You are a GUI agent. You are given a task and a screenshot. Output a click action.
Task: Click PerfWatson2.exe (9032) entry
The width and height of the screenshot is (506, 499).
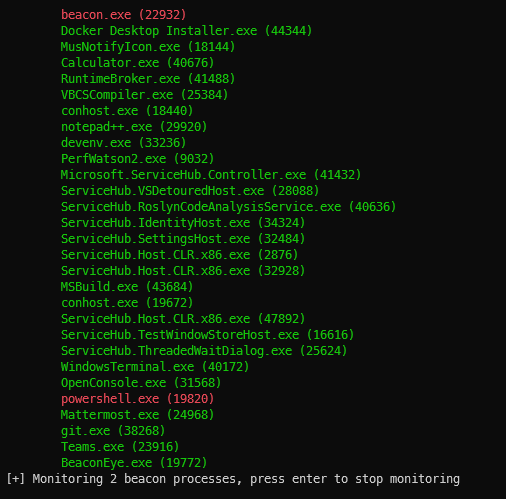pyautogui.click(x=137, y=159)
